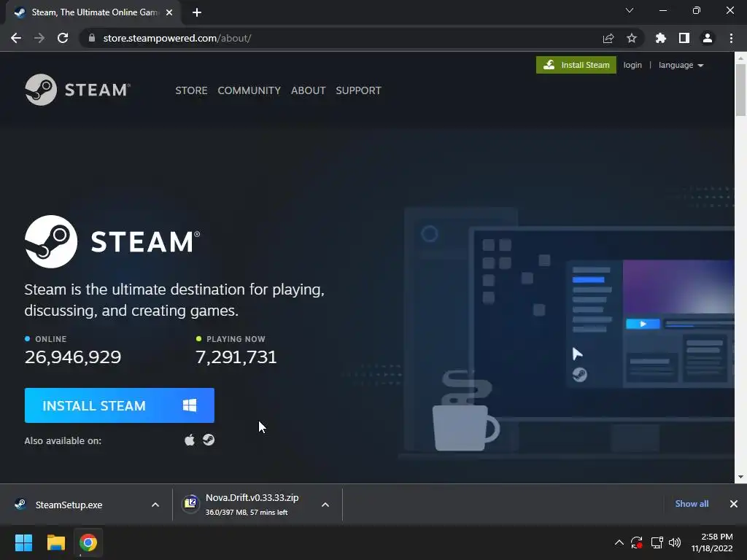Image resolution: width=747 pixels, height=560 pixels.
Task: Click the SteamSetup.exe file icon
Action: point(20,504)
